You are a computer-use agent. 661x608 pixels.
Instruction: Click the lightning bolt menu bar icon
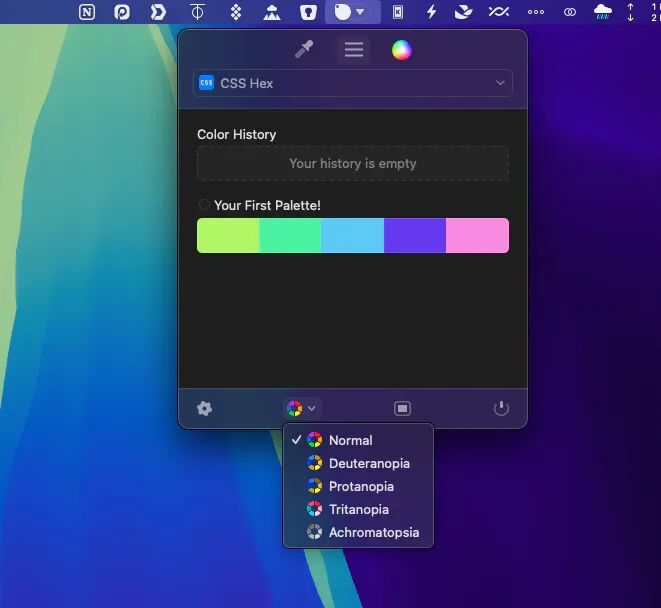point(431,12)
